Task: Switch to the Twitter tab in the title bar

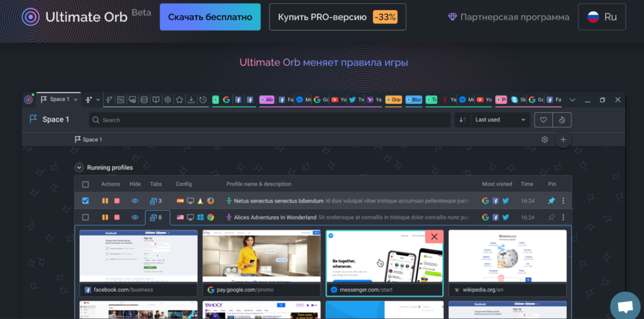Action: [x=355, y=100]
